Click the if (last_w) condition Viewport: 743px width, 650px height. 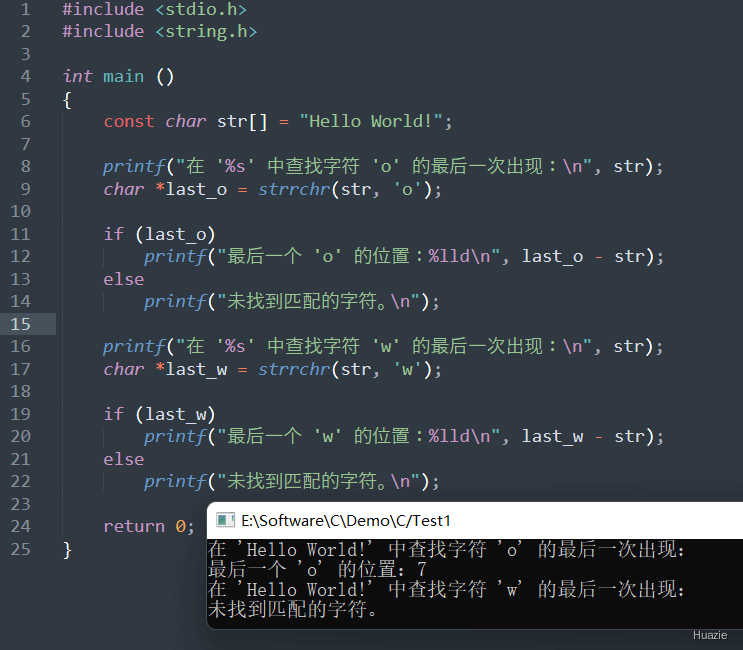(x=160, y=415)
